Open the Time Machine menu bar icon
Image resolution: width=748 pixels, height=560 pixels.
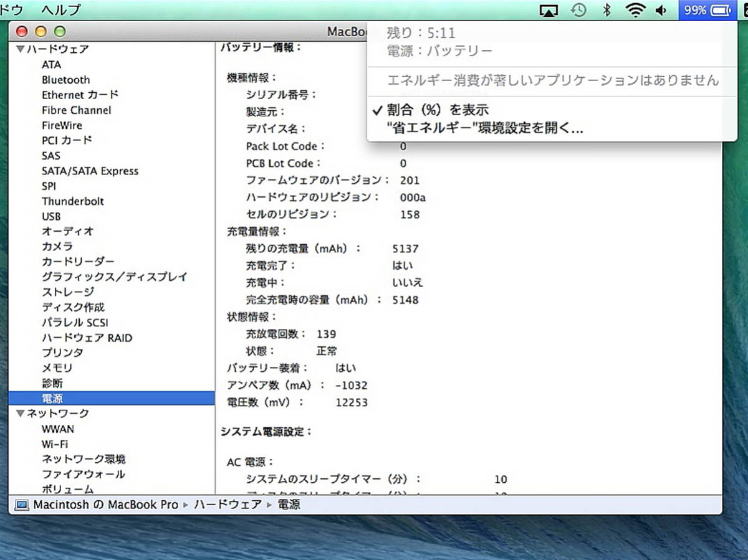click(x=579, y=10)
